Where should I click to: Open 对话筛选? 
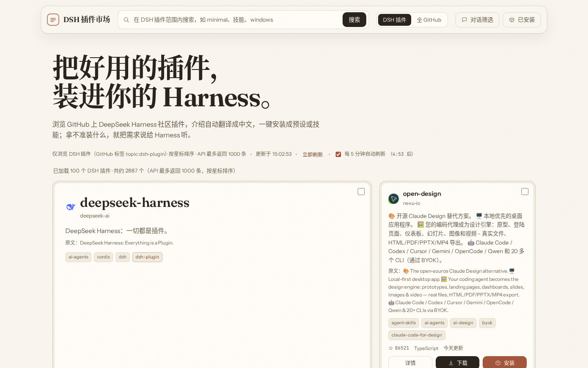(x=477, y=20)
